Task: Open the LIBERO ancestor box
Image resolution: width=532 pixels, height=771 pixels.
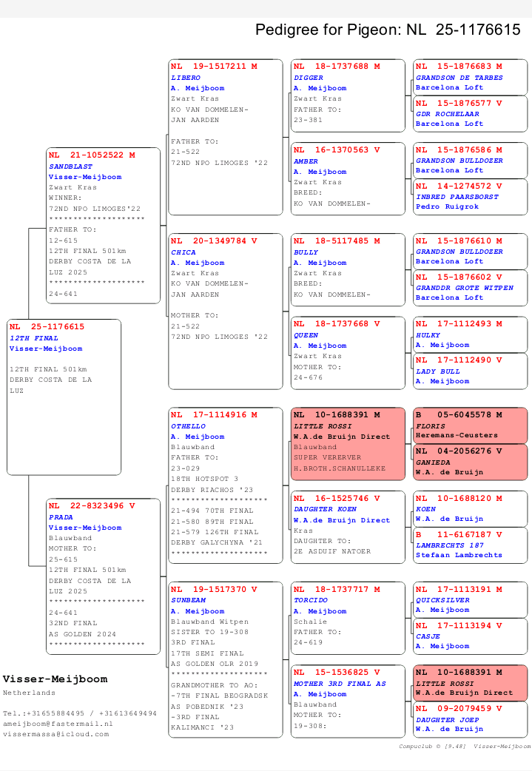Action: [x=225, y=136]
